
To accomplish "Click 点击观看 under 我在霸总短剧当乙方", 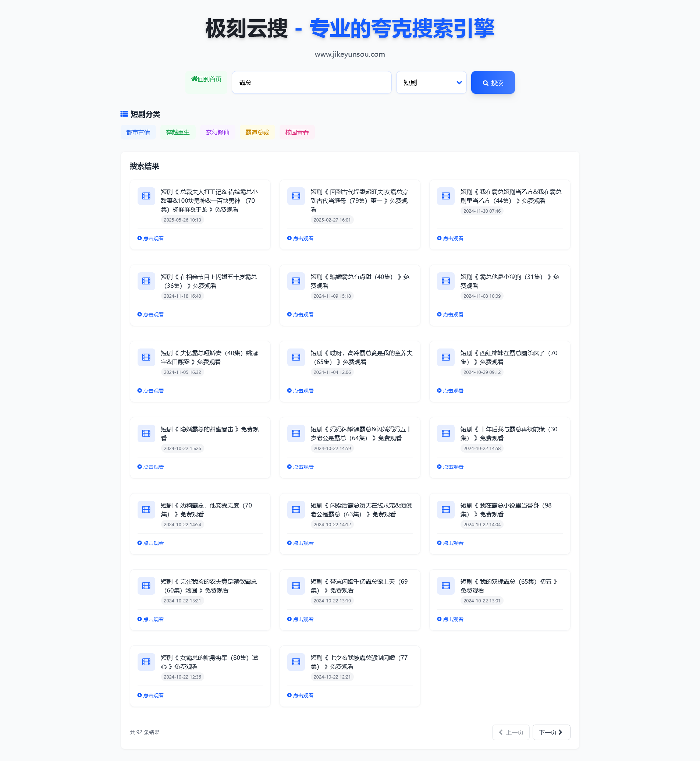I will coord(450,238).
